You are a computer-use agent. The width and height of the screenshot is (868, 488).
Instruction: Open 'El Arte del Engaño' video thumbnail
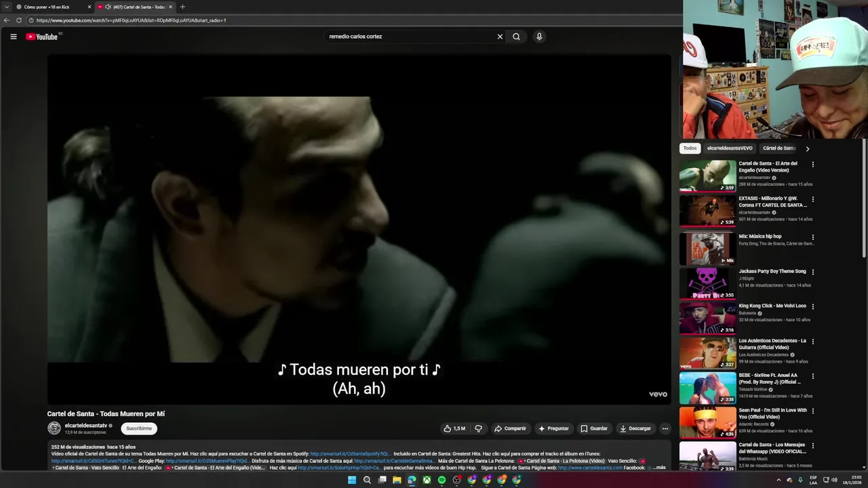point(707,176)
